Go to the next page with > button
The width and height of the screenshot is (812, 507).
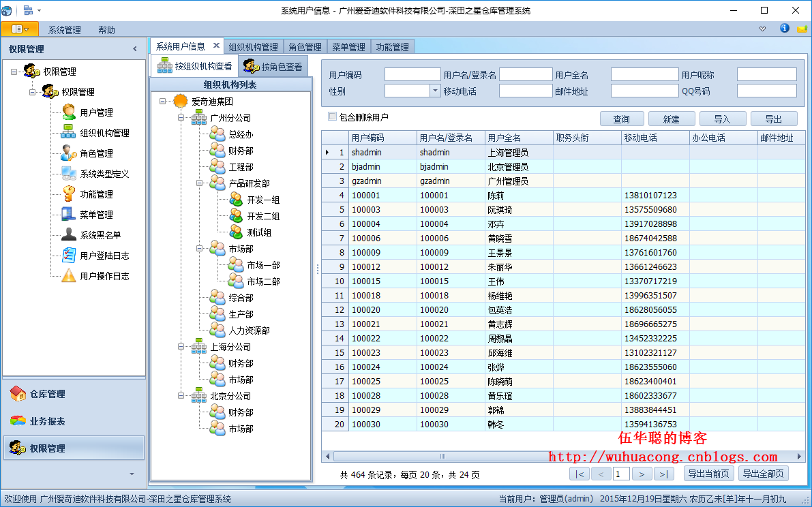(642, 474)
